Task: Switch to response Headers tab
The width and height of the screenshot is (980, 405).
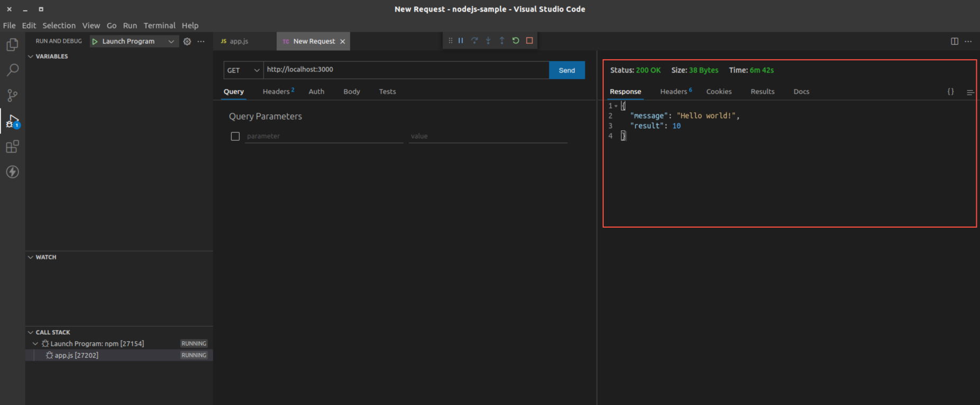Action: pos(676,92)
